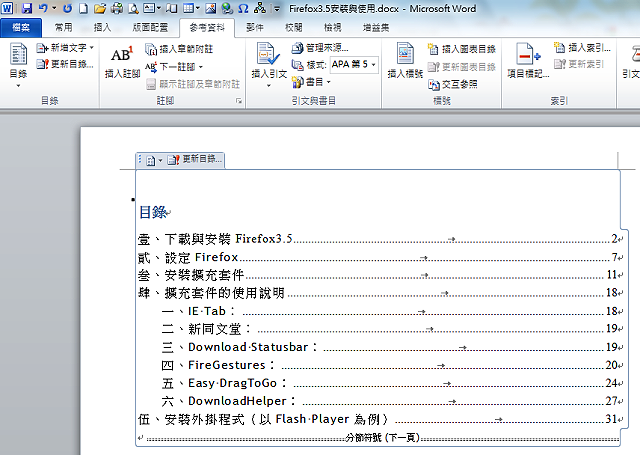The height and width of the screenshot is (455, 640).
Task: Click the table icon in quick toolbar
Action: 188,8
